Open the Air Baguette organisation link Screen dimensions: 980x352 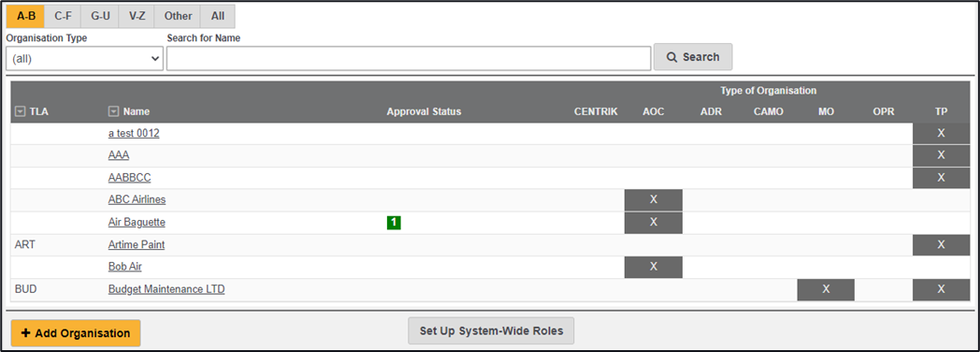pyautogui.click(x=137, y=222)
